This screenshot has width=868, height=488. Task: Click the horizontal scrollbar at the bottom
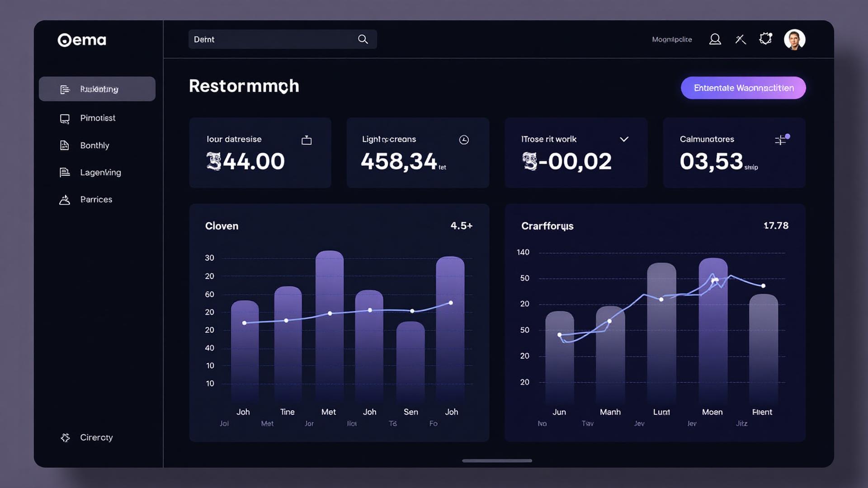click(497, 461)
